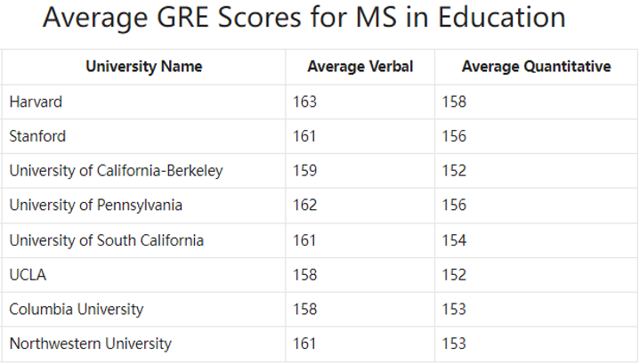Click the UCLA cell
The width and height of the screenshot is (640, 364).
28,275
